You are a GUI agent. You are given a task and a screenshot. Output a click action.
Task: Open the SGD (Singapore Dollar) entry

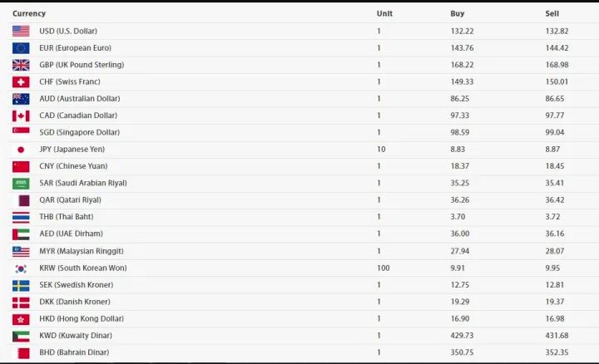80,132
